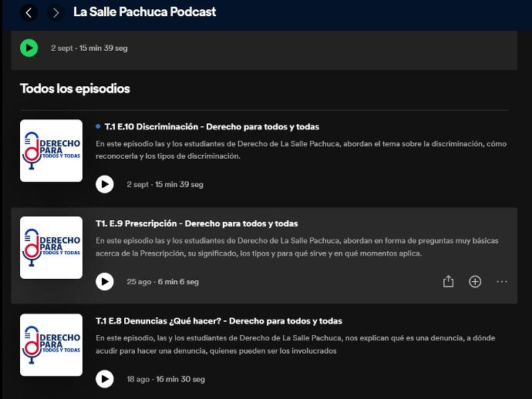Click the La Salle Pachuca Podcast header title
Viewport: 532px width, 399px height.
point(144,12)
